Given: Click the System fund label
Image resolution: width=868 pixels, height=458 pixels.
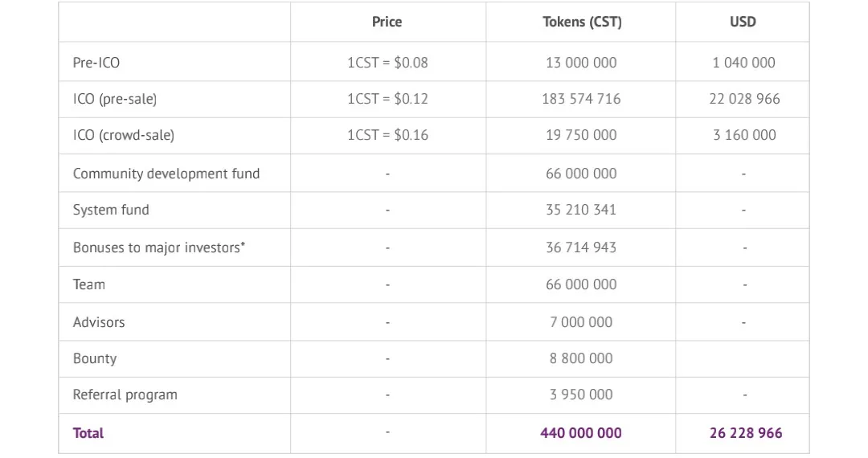Looking at the screenshot, I should [x=111, y=211].
